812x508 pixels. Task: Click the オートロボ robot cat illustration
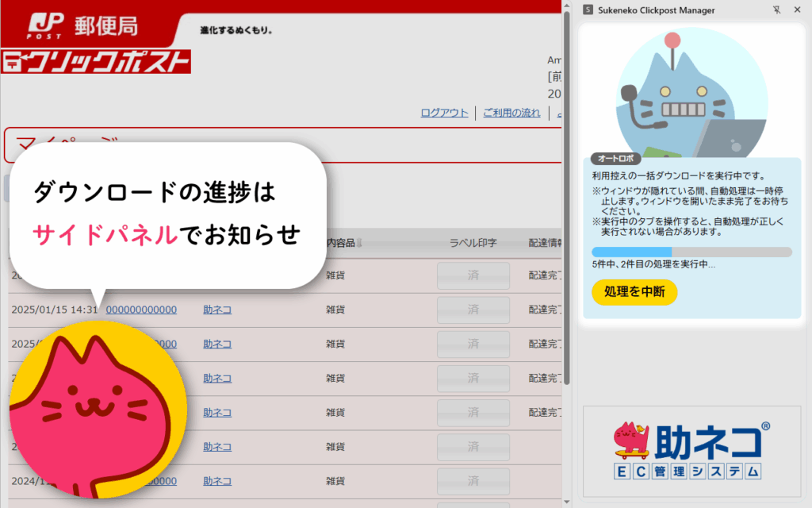point(691,94)
